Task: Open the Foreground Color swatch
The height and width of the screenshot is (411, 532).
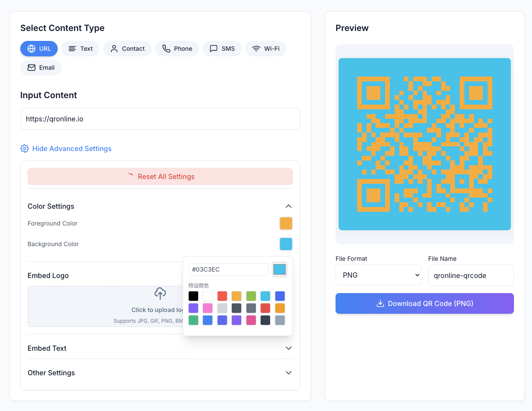Action: 286,223
